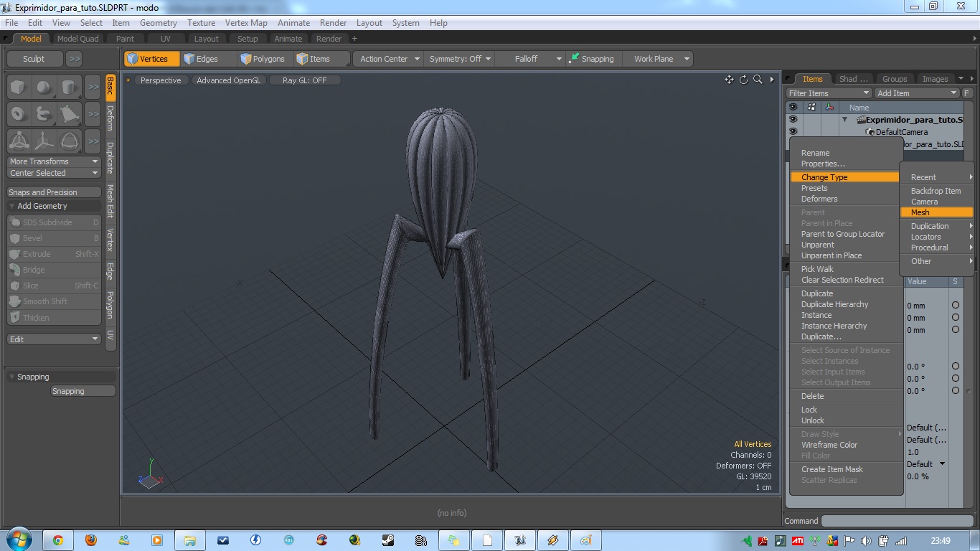
Task: Click the Sculpt button
Action: [x=34, y=59]
